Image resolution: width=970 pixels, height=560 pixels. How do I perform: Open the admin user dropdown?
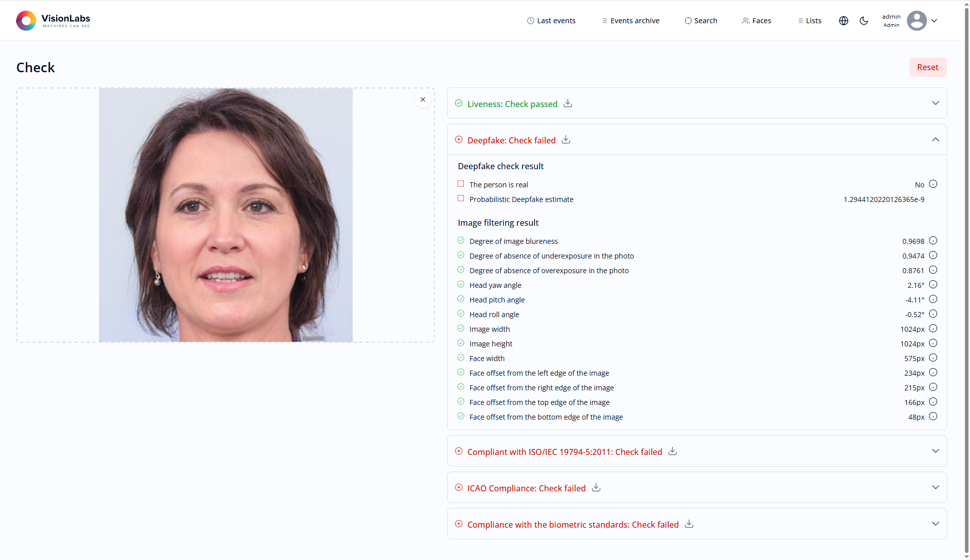coord(934,21)
